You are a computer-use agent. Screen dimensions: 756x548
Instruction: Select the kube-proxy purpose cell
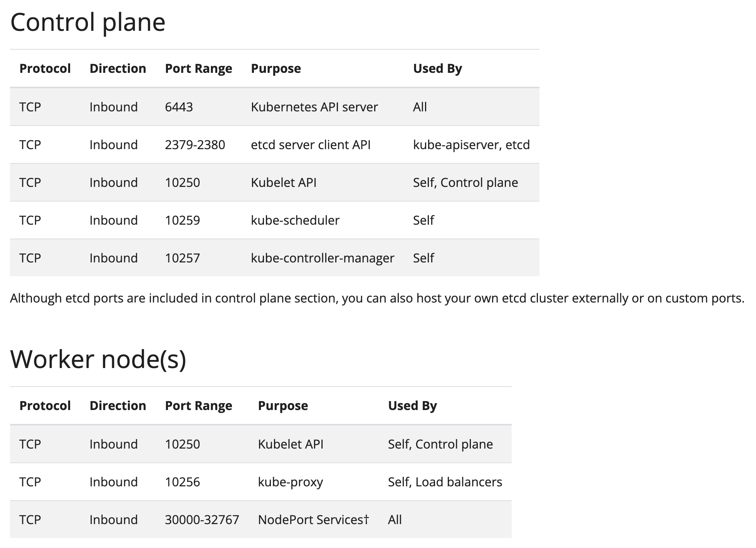[x=291, y=482]
